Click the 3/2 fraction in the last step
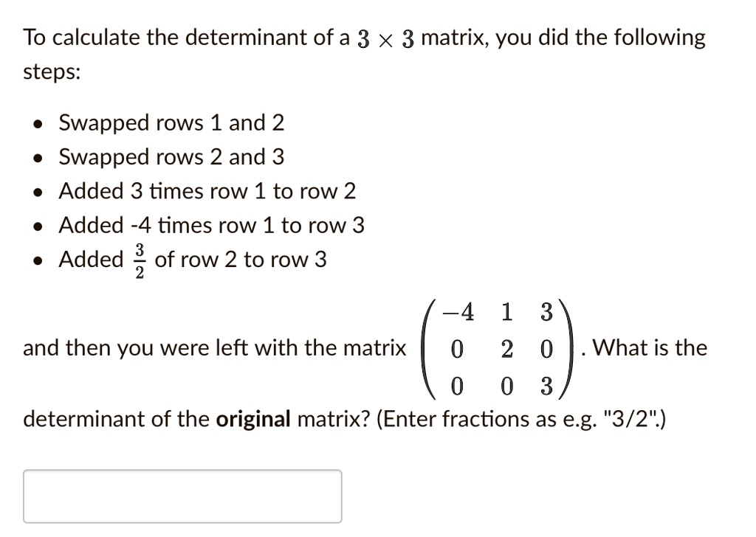The height and width of the screenshot is (537, 756). tap(140, 261)
